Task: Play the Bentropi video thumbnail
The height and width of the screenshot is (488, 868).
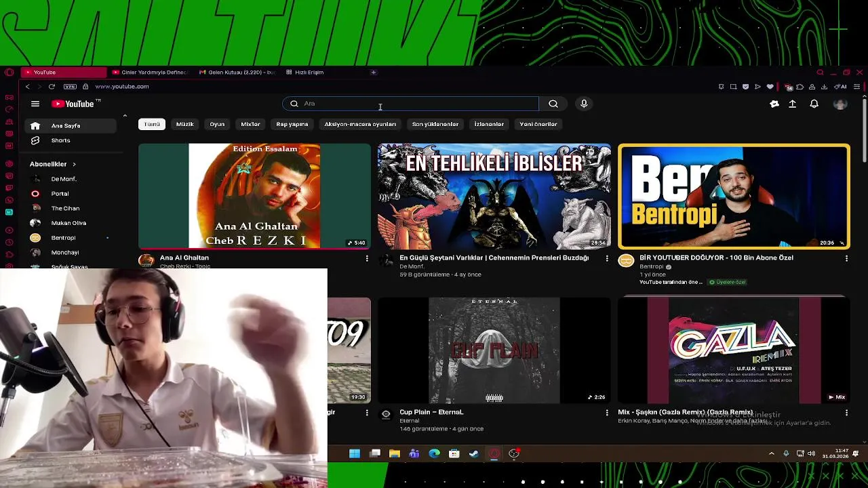Action: [x=734, y=196]
